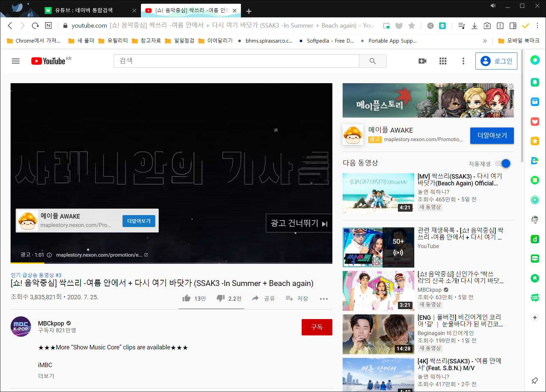This screenshot has height=392, width=546.
Task: Reload the page with refresh icon
Action: click(35, 26)
